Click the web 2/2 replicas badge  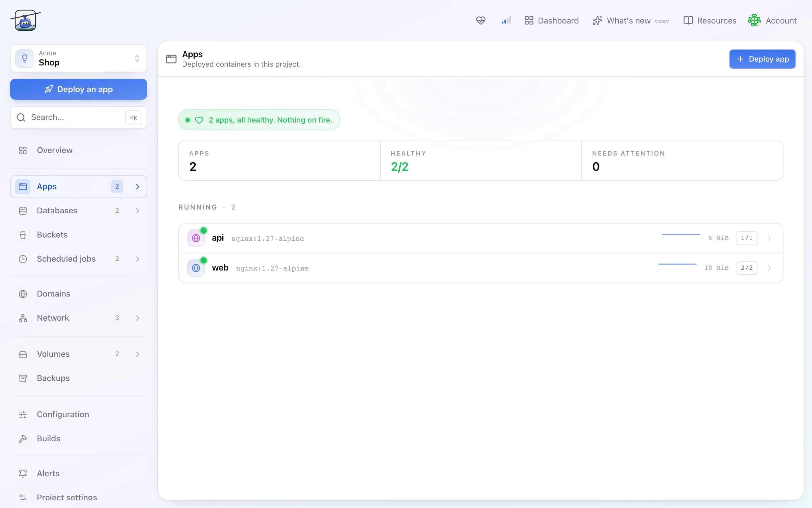coord(747,268)
